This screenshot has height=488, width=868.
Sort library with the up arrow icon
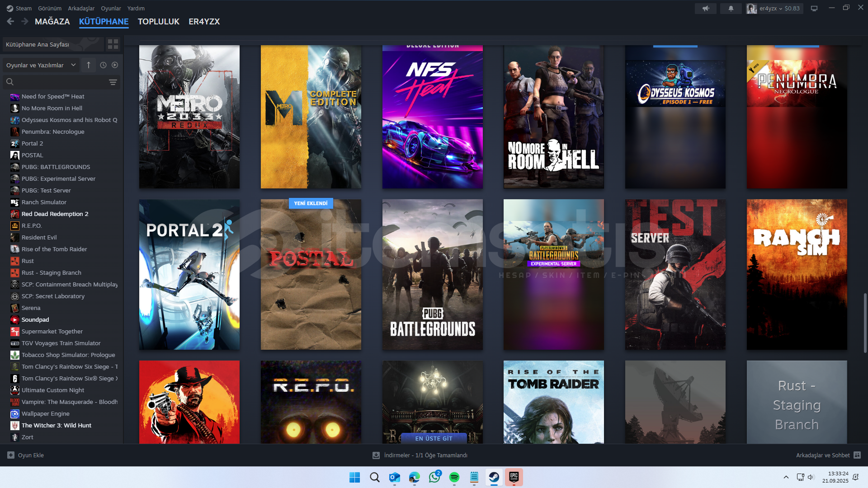[x=89, y=65]
